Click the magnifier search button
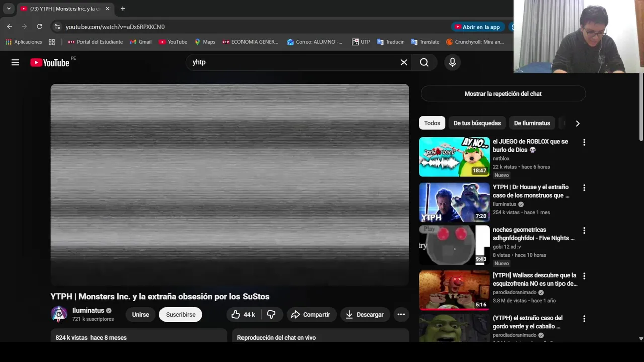Image resolution: width=644 pixels, height=362 pixels. pos(424,62)
